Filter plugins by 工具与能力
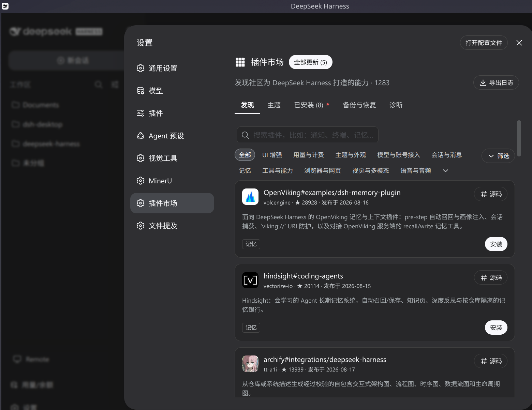The width and height of the screenshot is (532, 410). tap(278, 170)
